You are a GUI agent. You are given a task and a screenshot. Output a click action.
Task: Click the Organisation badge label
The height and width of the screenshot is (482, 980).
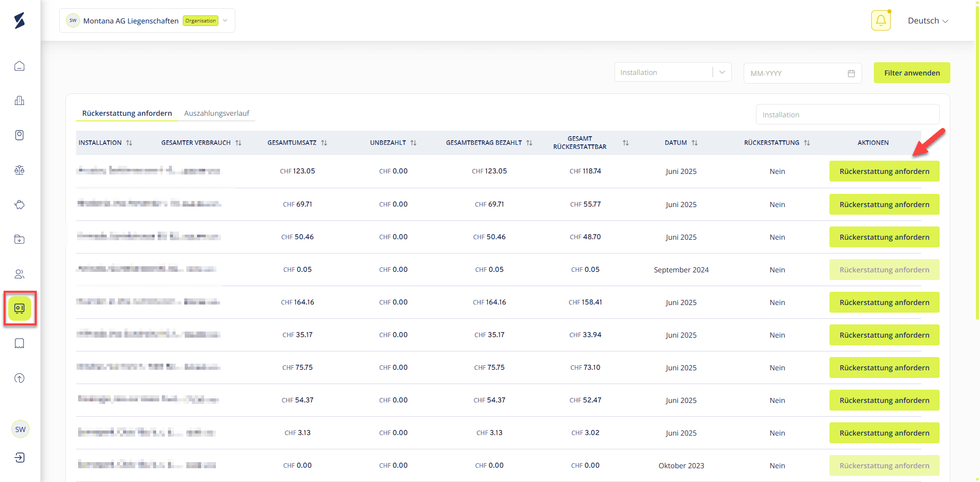[201, 21]
